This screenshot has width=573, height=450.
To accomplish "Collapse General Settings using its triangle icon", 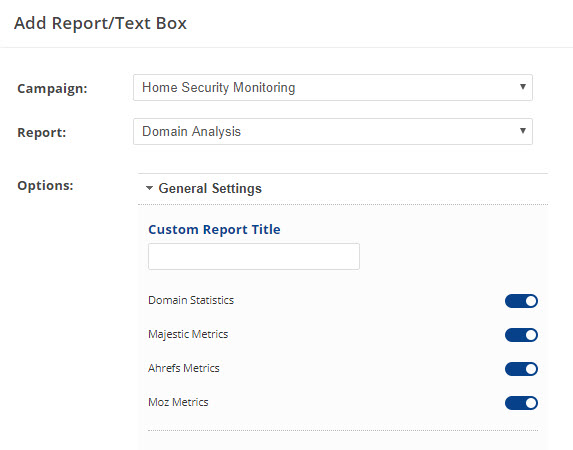I will 149,188.
